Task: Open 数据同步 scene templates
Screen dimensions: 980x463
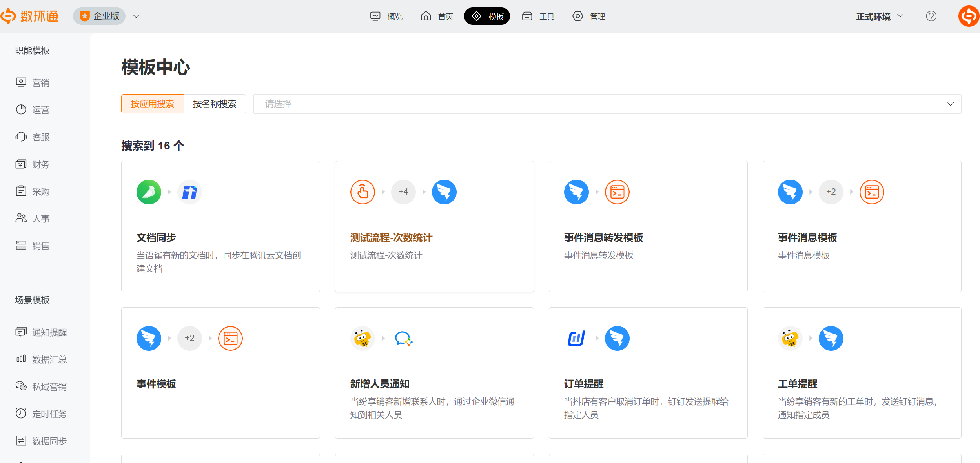Action: [x=41, y=441]
